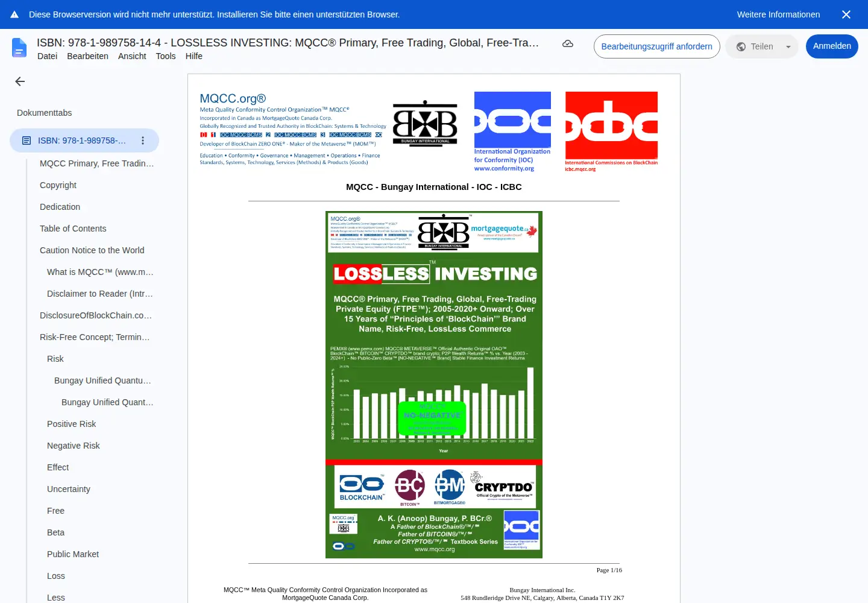The height and width of the screenshot is (603, 868).
Task: Go to the Negative Risk outline entry
Action: click(74, 446)
